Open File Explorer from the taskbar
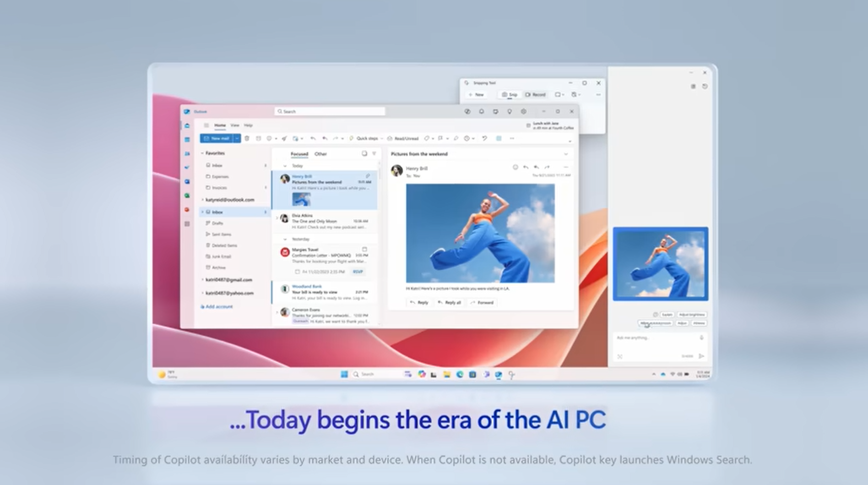Screen dimensions: 868x485 tap(447, 374)
